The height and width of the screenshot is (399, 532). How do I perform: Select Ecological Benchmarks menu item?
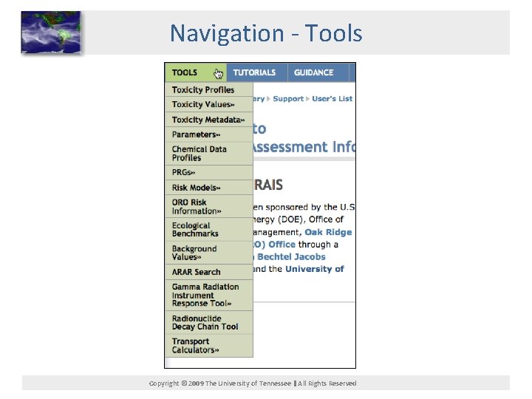point(209,229)
